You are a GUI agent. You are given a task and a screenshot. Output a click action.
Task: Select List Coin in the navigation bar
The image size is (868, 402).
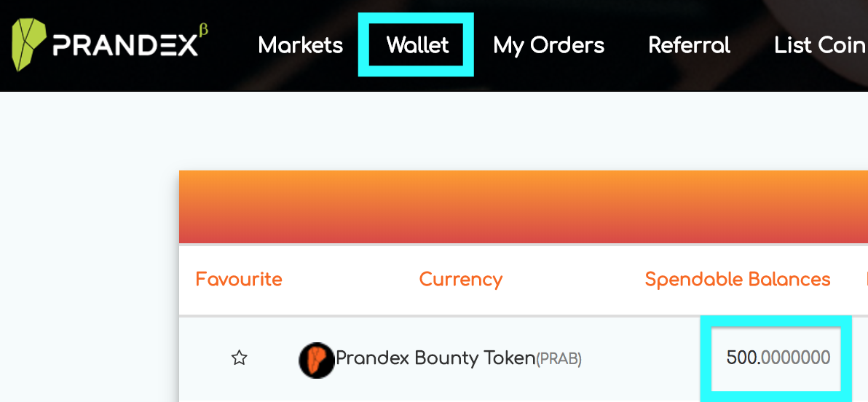pos(819,46)
